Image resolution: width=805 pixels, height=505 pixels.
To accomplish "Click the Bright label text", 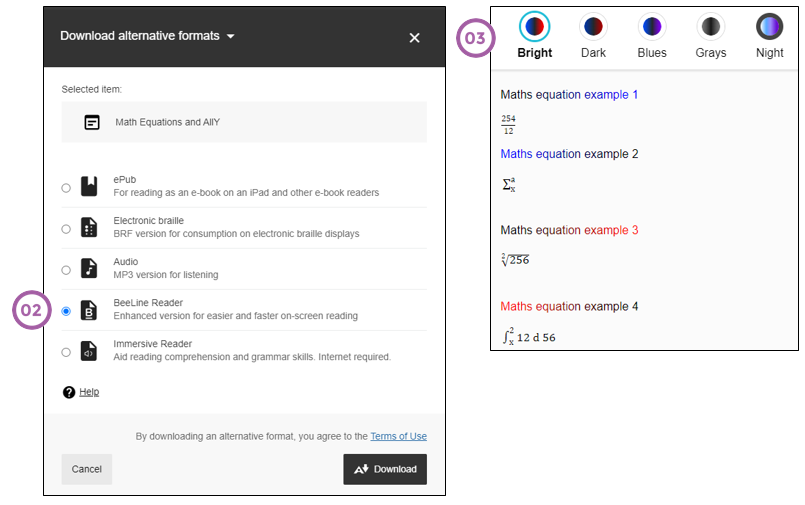I will [x=534, y=53].
